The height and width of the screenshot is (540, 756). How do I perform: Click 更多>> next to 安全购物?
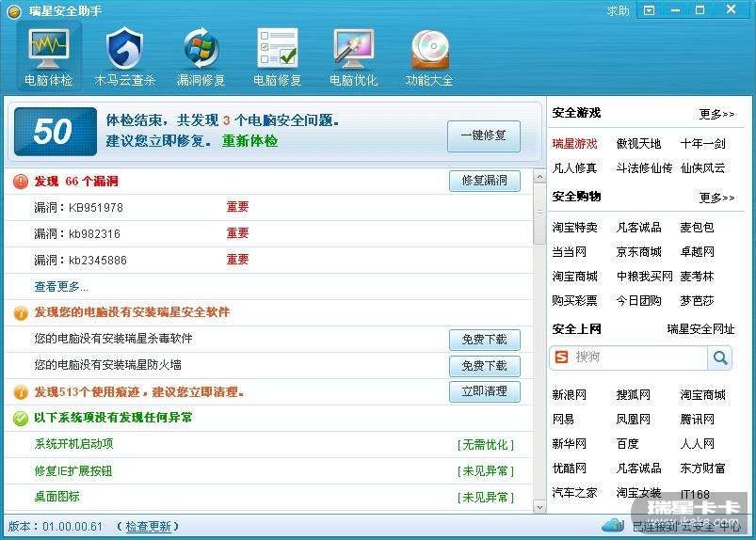pyautogui.click(x=717, y=198)
